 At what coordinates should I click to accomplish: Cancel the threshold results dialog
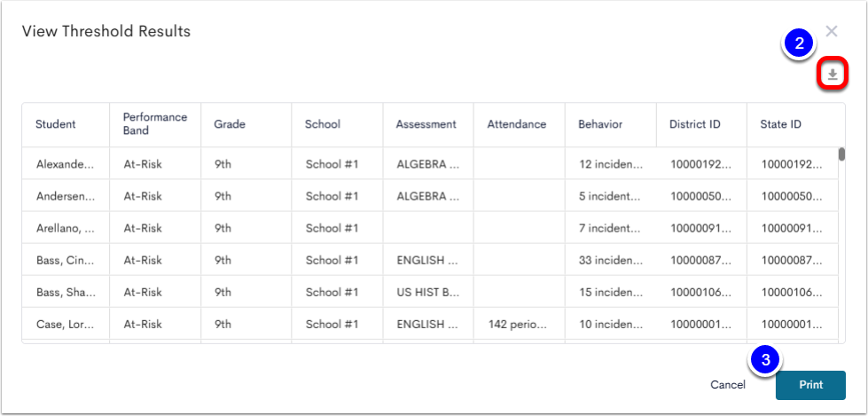coord(728,385)
